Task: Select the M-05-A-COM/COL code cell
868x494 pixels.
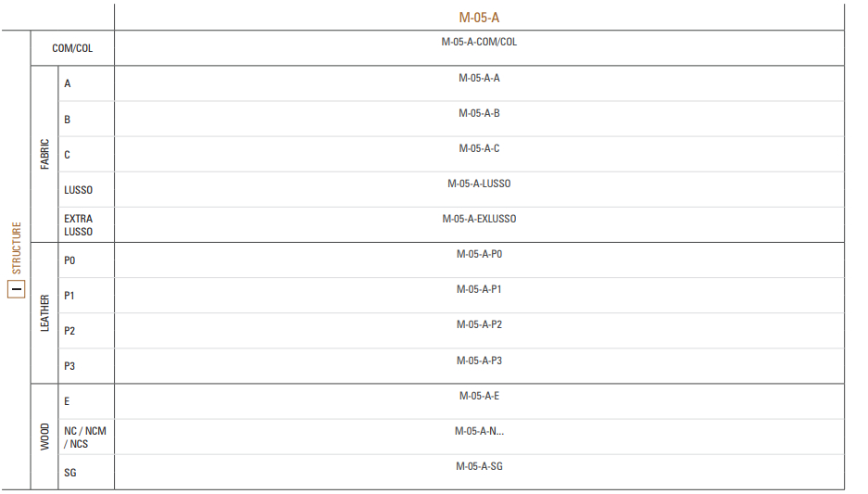Action: pyautogui.click(x=479, y=43)
